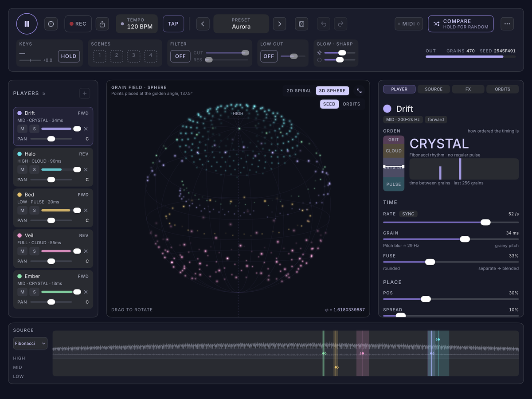The width and height of the screenshot is (532, 399).
Task: Click the circled exclamation icon beside REC
Action: click(51, 24)
